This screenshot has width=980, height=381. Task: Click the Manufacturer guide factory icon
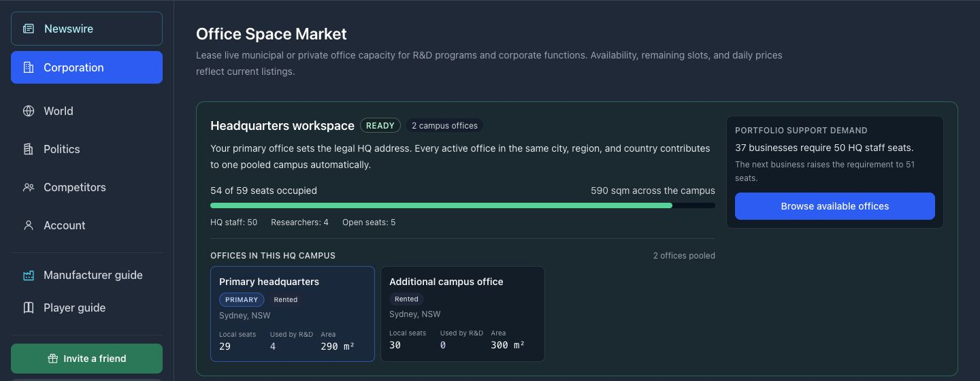click(x=29, y=275)
